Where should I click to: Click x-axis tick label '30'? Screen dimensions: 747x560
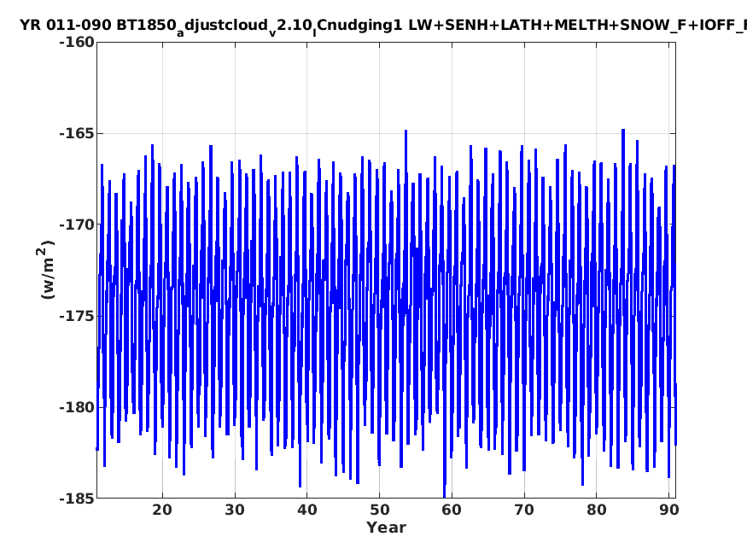pos(235,510)
